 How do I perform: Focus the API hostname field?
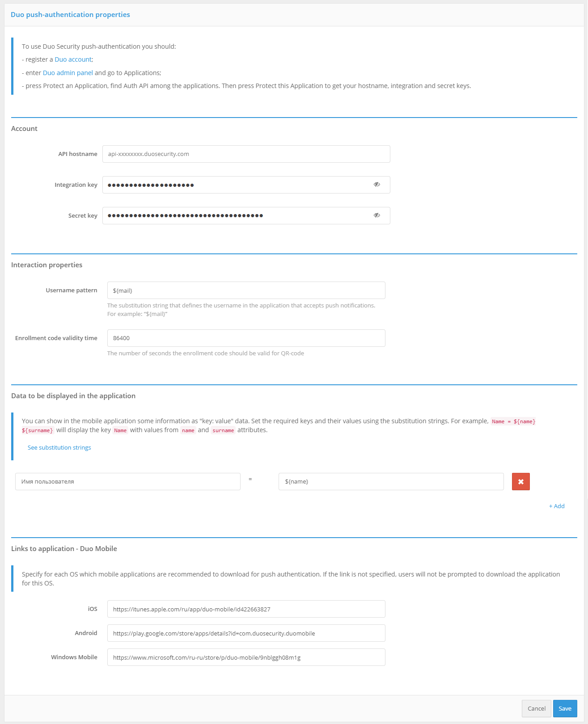pos(246,154)
